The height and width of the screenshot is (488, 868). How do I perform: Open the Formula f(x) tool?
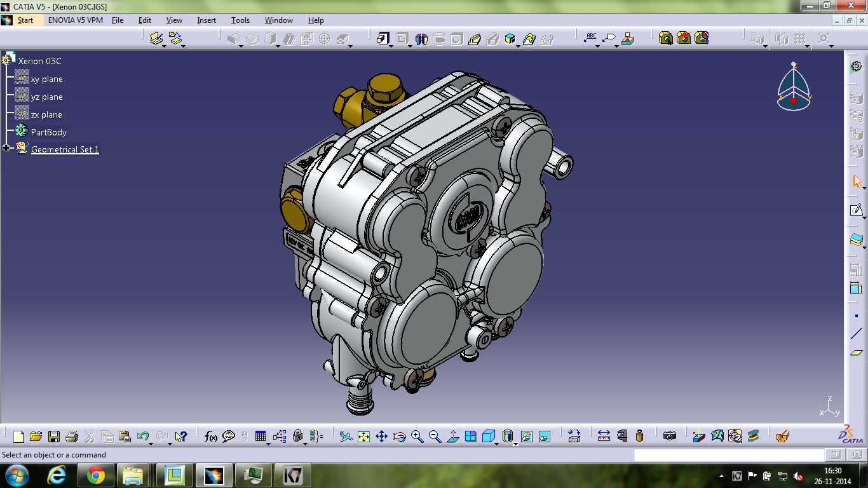click(211, 437)
